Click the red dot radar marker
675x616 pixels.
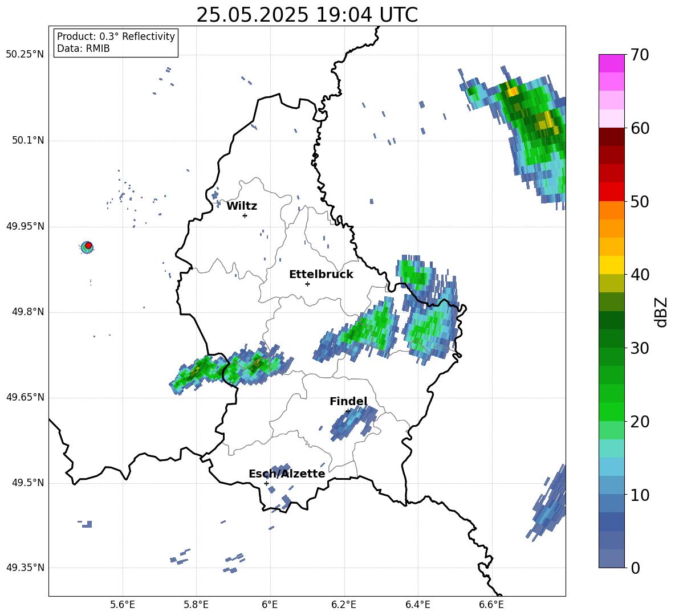coord(88,246)
